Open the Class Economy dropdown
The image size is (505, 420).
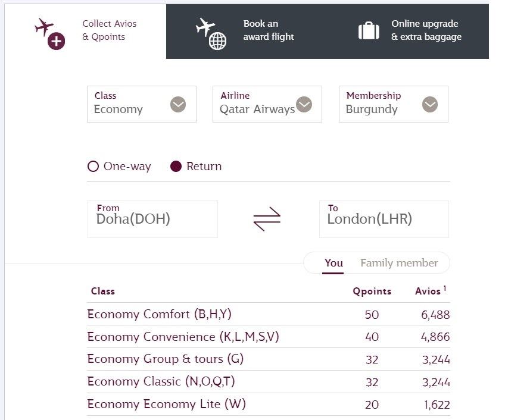[x=142, y=104]
